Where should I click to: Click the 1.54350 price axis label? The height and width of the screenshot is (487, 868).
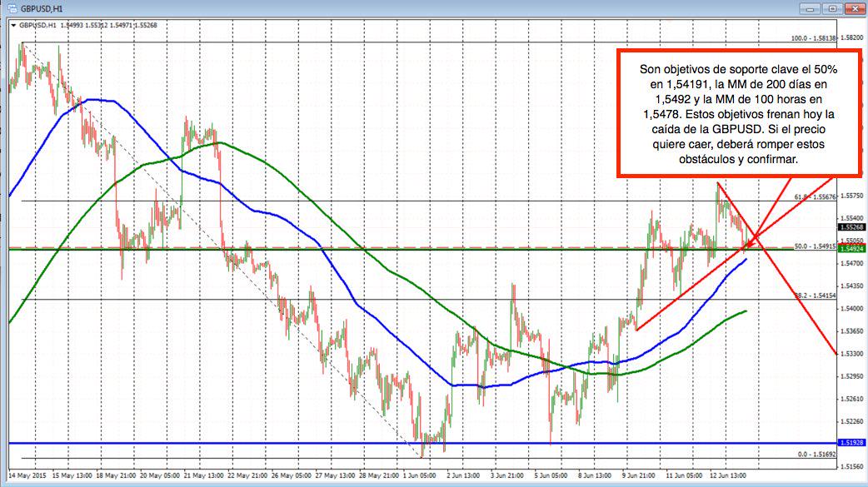852,286
